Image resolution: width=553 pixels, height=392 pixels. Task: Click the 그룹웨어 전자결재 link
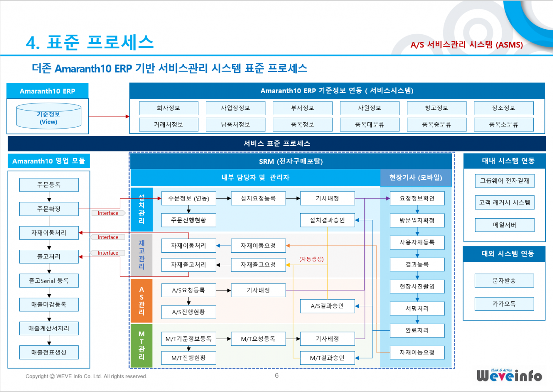coord(504,181)
